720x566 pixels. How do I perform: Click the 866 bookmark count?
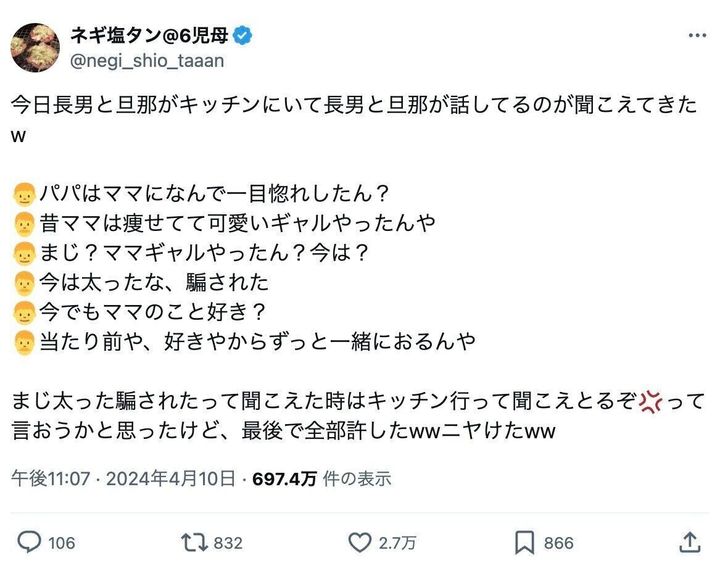pos(559,542)
